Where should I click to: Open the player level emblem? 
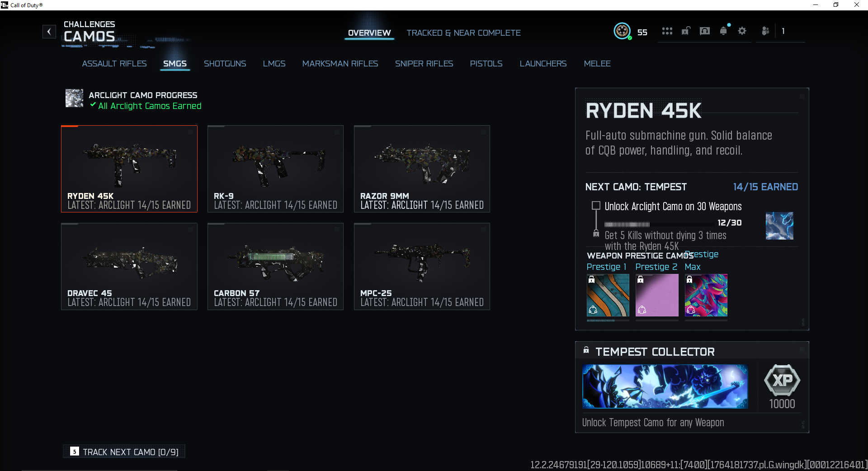click(x=623, y=31)
